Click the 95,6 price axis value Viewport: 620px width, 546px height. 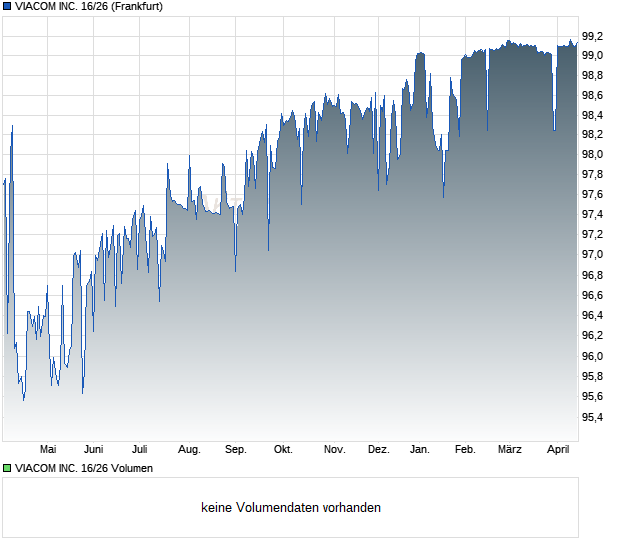(x=593, y=397)
